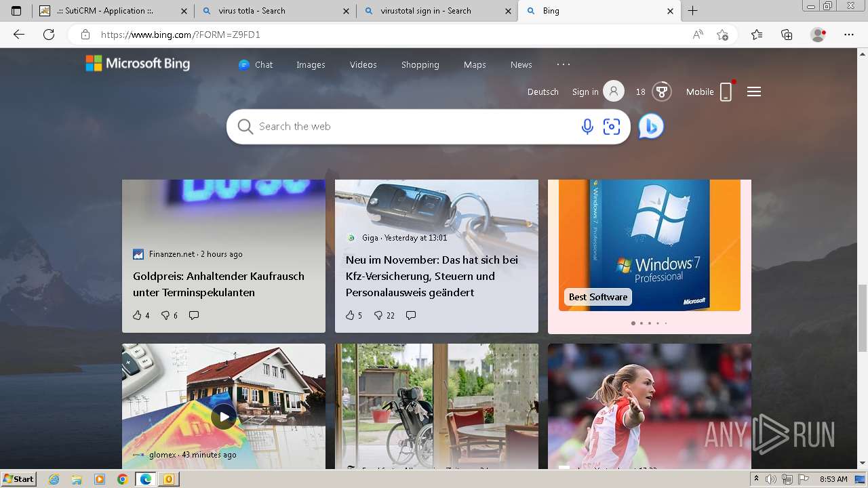Click the page vertical scrollbar

click(863, 318)
